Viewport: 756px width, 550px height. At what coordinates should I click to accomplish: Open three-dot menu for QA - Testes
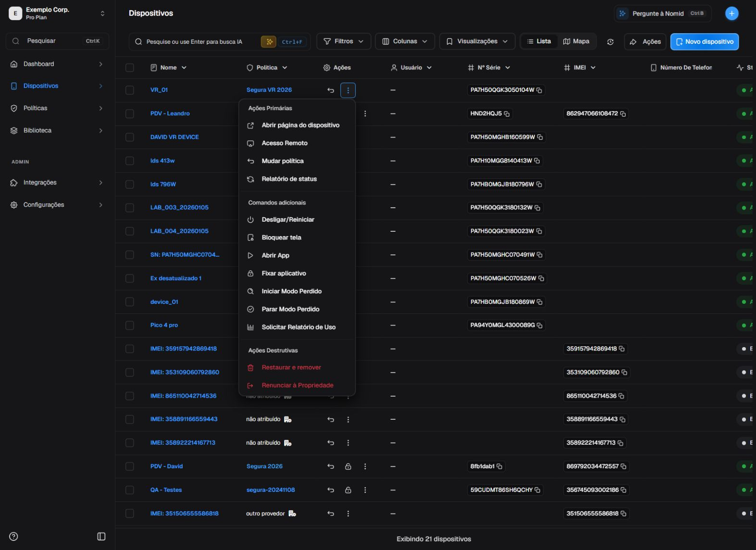click(x=365, y=490)
